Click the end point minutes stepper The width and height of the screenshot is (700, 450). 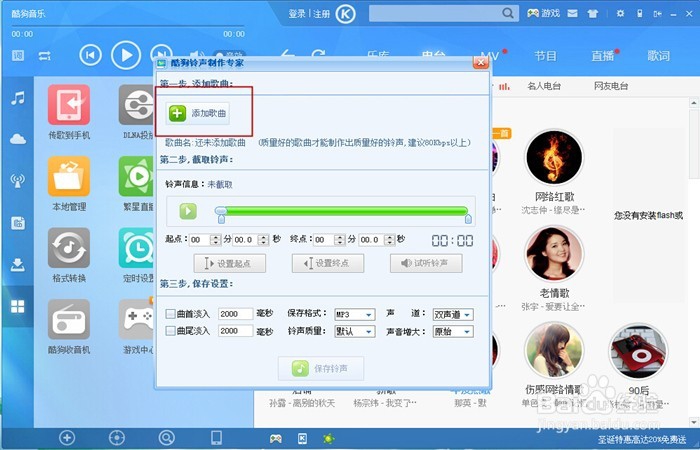click(340, 240)
